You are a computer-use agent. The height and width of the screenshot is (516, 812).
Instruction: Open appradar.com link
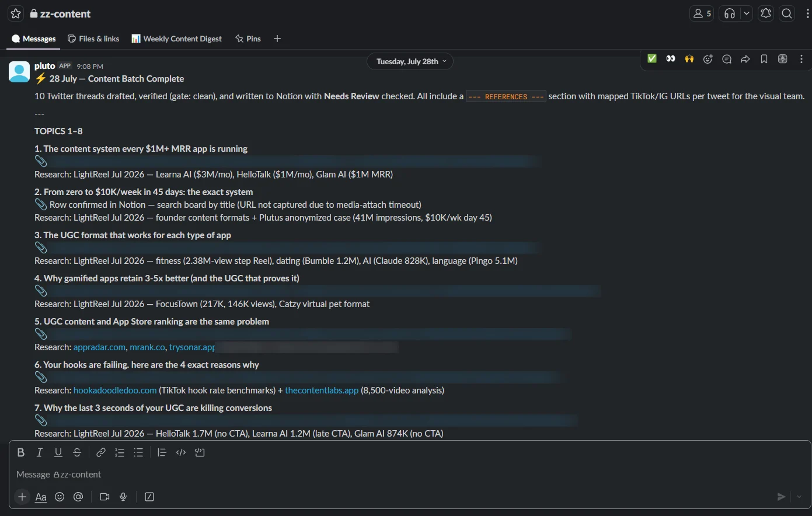tap(99, 347)
